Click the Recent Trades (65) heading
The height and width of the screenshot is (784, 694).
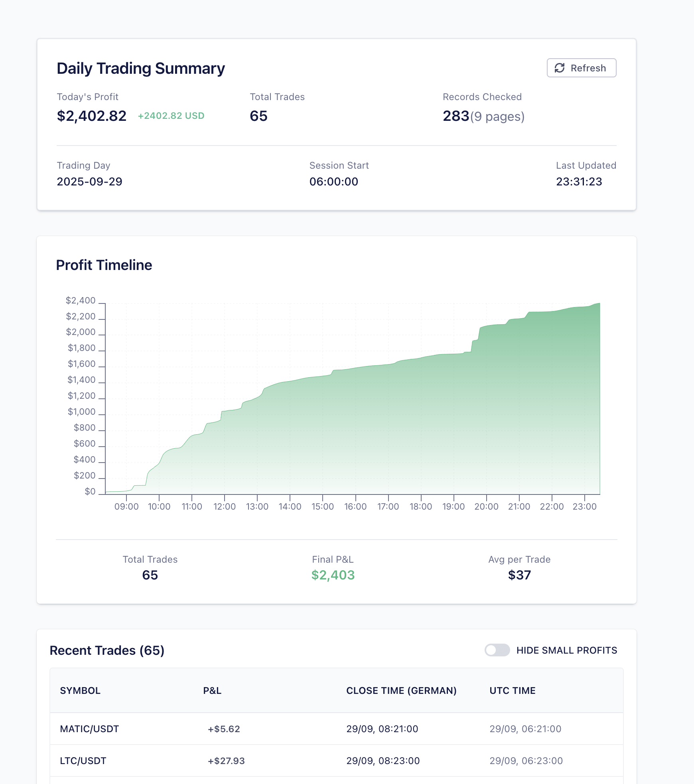pyautogui.click(x=107, y=650)
